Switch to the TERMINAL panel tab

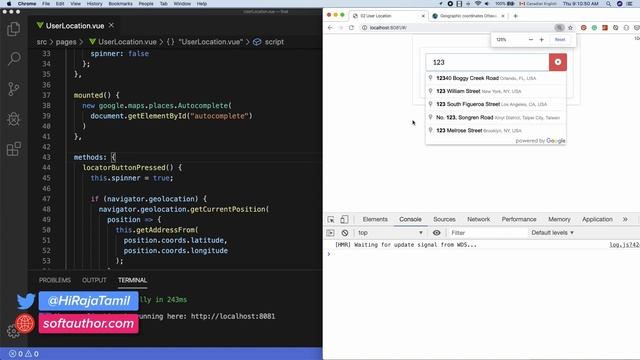click(x=132, y=280)
